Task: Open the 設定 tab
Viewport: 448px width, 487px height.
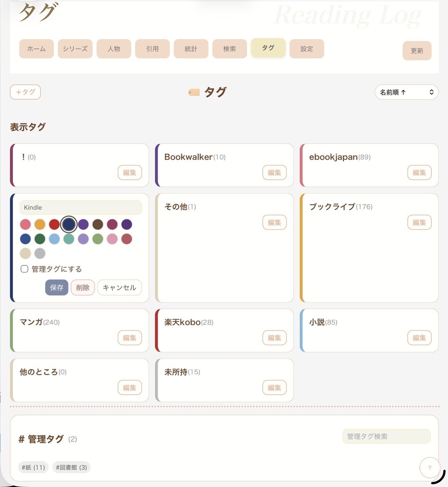Action: tap(307, 49)
